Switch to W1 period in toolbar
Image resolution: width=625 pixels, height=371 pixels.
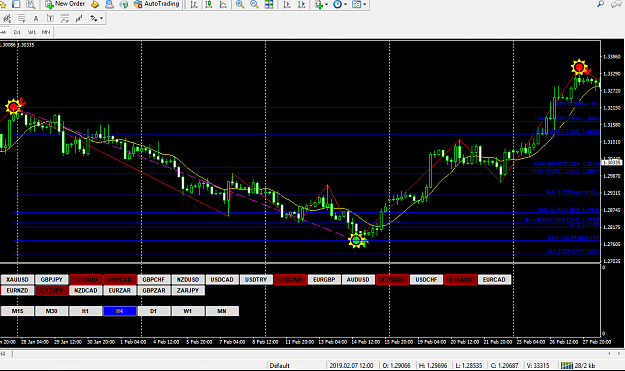click(31, 32)
